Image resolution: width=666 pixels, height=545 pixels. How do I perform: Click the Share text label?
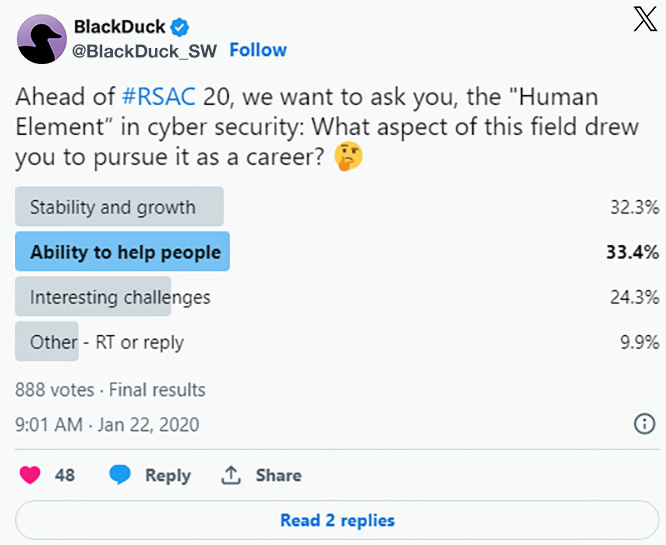click(277, 475)
